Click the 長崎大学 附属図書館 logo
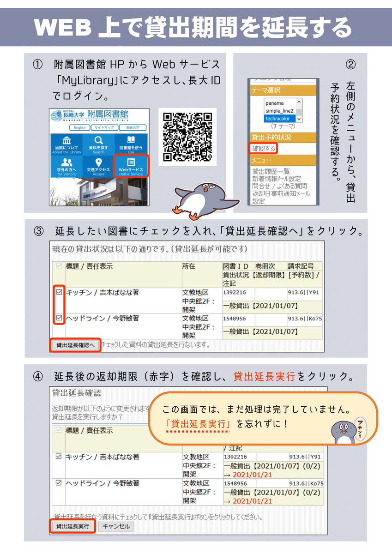Image resolution: width=392 pixels, height=554 pixels. [90, 115]
